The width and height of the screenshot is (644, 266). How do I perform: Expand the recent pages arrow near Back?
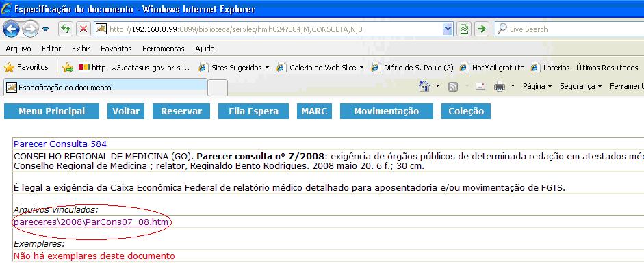click(x=46, y=29)
